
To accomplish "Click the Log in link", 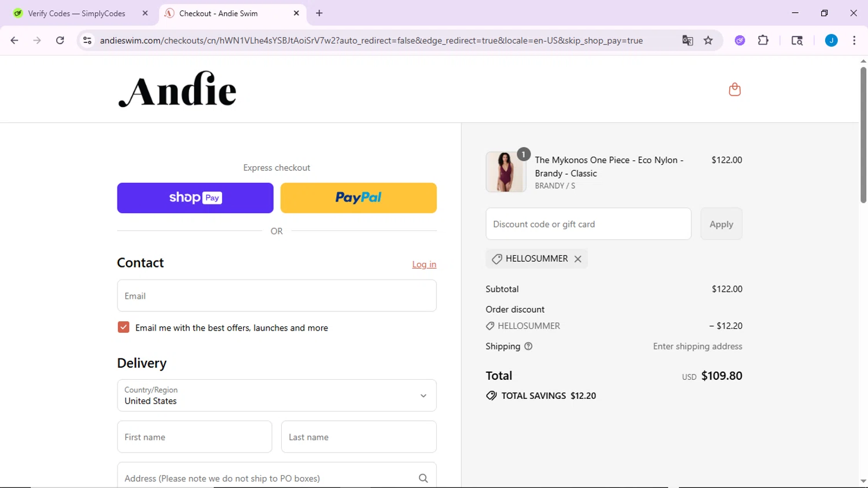I will click(424, 265).
